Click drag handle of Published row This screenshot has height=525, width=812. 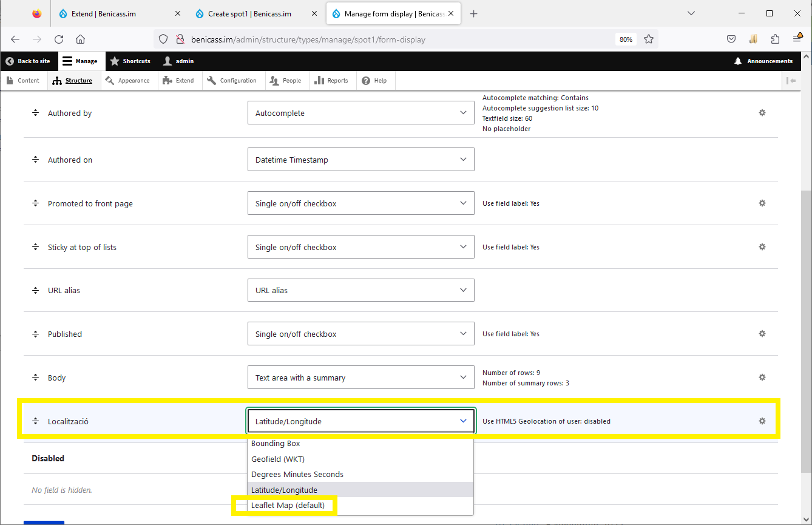(x=35, y=334)
